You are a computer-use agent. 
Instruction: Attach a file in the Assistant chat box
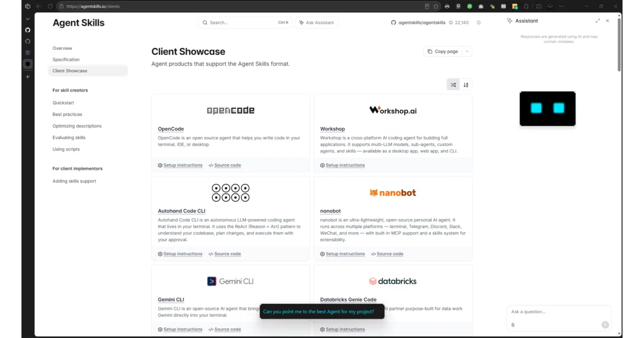tap(513, 325)
